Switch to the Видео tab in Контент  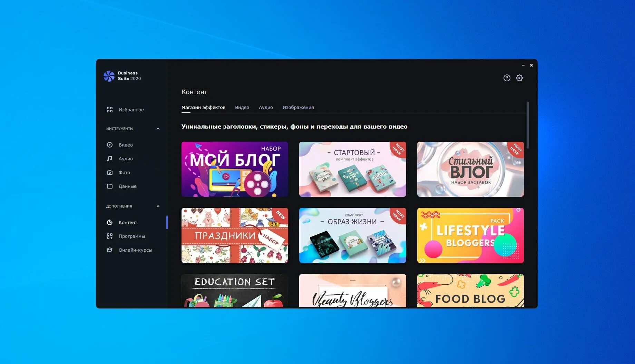click(242, 107)
